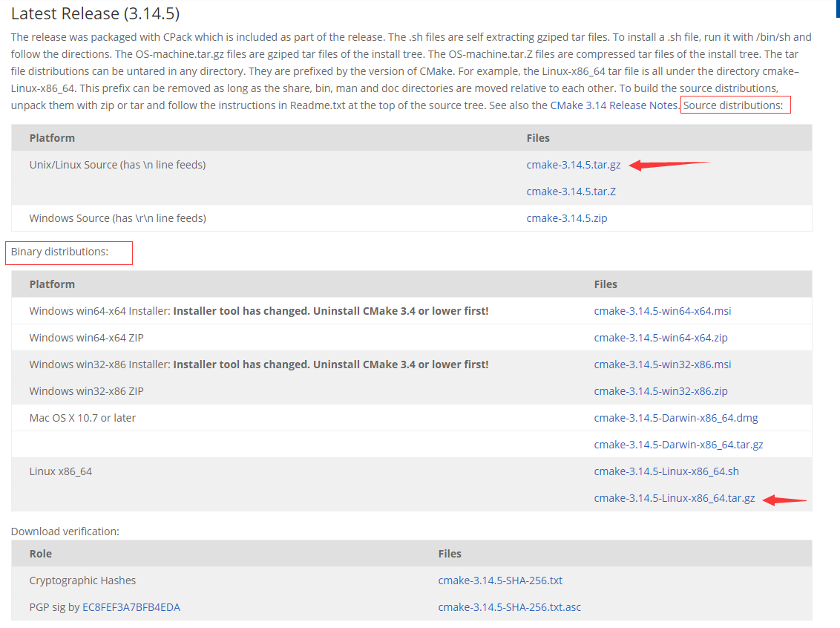Click the Download verification: label

(x=65, y=531)
